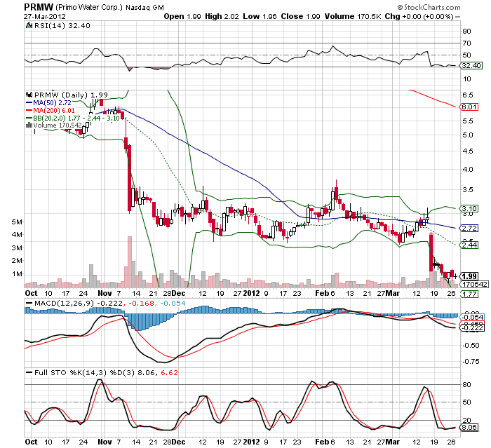Viewport: 491px width, 448px height.
Task: Click the High 2.02 header value
Action: (222, 17)
